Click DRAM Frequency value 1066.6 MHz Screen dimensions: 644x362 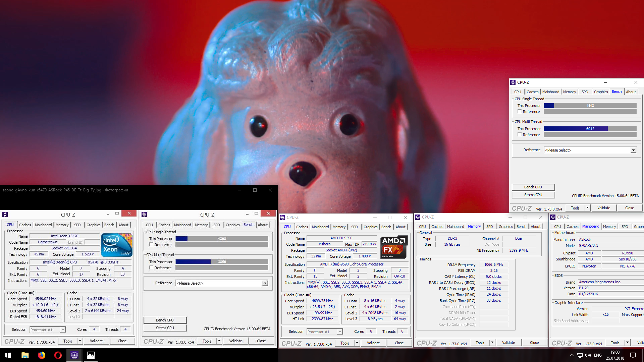494,265
